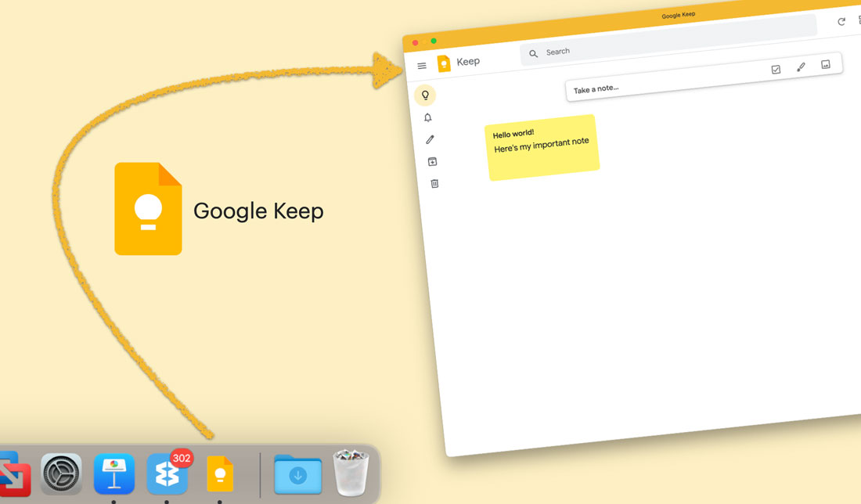Create a new checklist note via the checkbox icon
861x504 pixels.
pyautogui.click(x=776, y=69)
